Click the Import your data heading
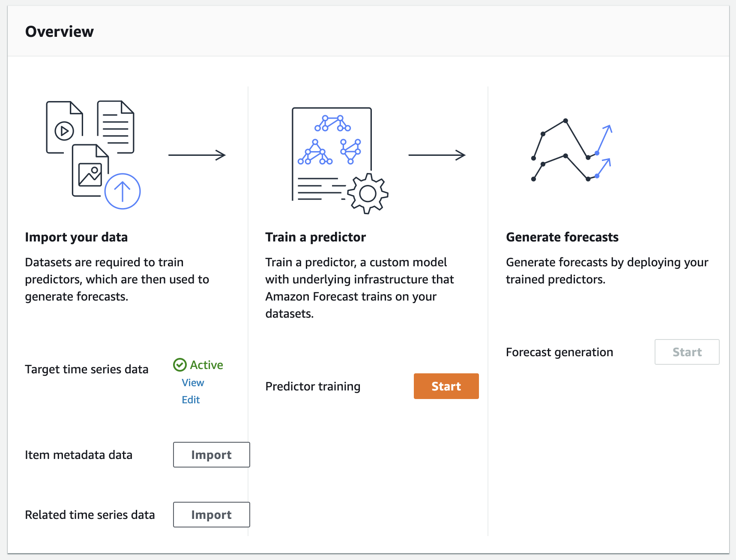 (76, 237)
